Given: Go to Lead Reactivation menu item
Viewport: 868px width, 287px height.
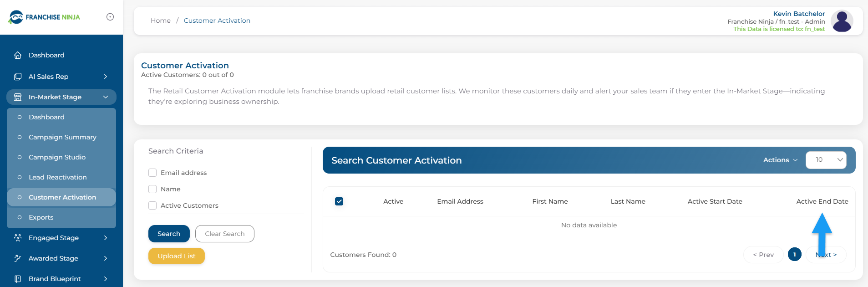Looking at the screenshot, I should [57, 177].
